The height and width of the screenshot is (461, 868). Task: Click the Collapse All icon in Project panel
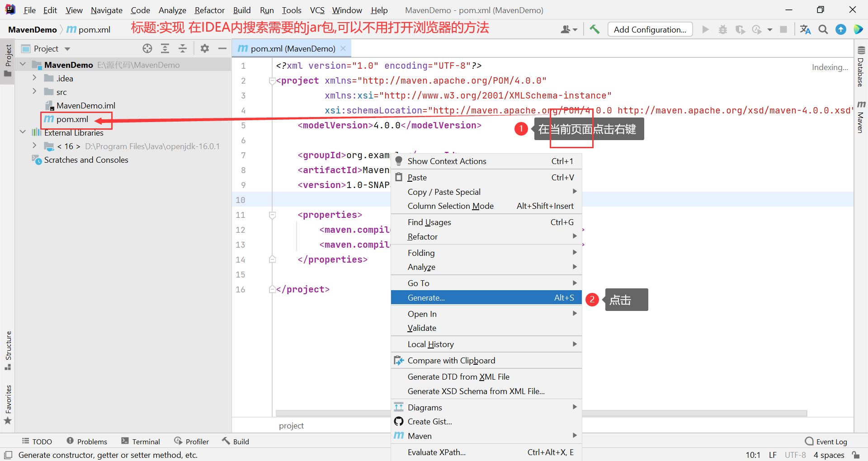(x=183, y=48)
